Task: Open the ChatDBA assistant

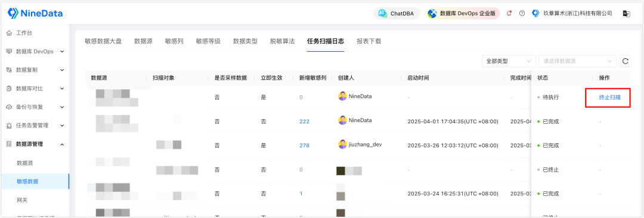Action: (397, 14)
